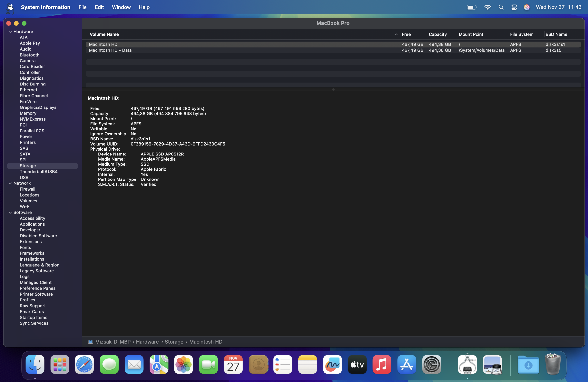The image size is (588, 382).
Task: Open Freeform app in the Dock
Action: 333,364
